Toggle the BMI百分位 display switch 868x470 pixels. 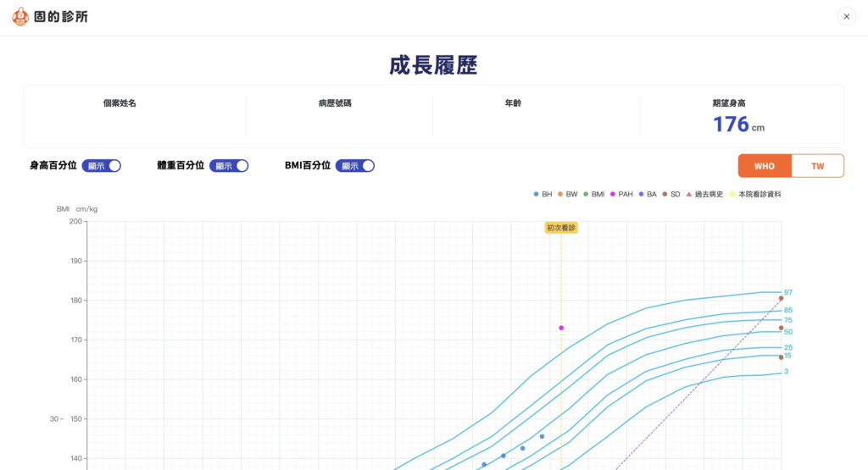pos(355,166)
